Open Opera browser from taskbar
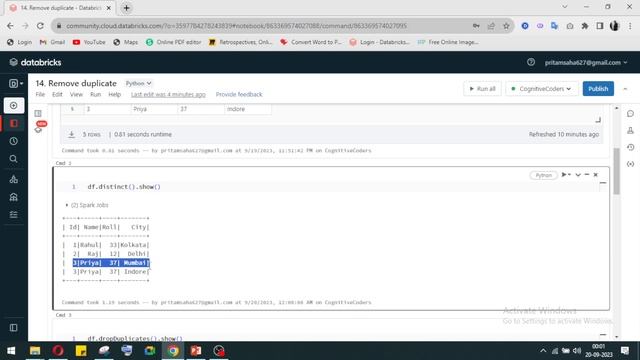 [58, 351]
